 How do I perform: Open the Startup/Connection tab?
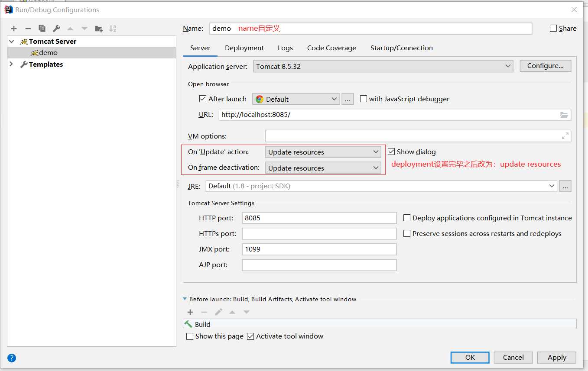402,48
